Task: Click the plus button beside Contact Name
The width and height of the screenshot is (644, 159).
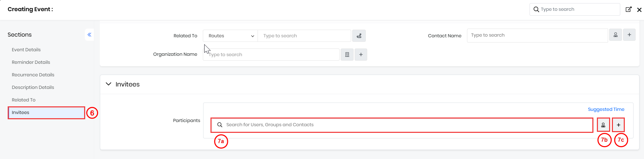Action: coord(629,35)
